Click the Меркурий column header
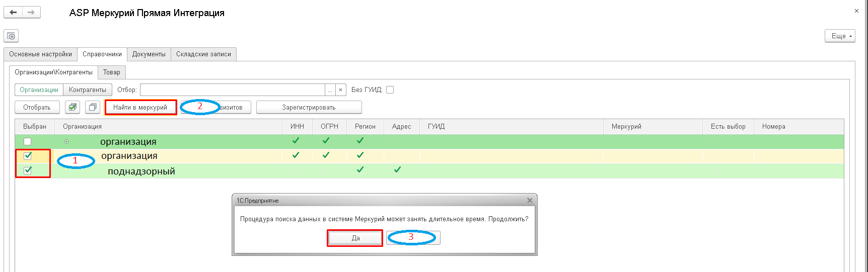Image resolution: width=868 pixels, height=272 pixels. tap(653, 126)
